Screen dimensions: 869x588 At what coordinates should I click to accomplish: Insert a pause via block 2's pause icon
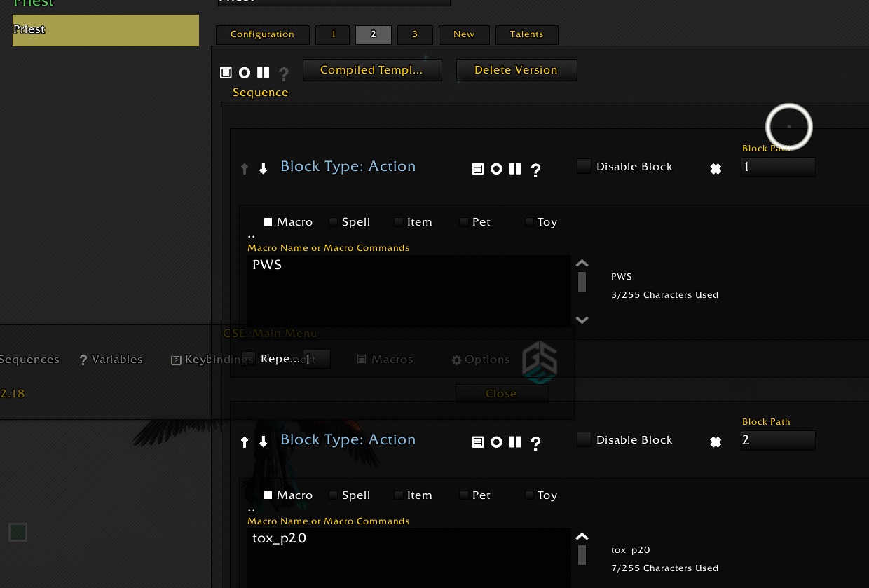pyautogui.click(x=515, y=442)
